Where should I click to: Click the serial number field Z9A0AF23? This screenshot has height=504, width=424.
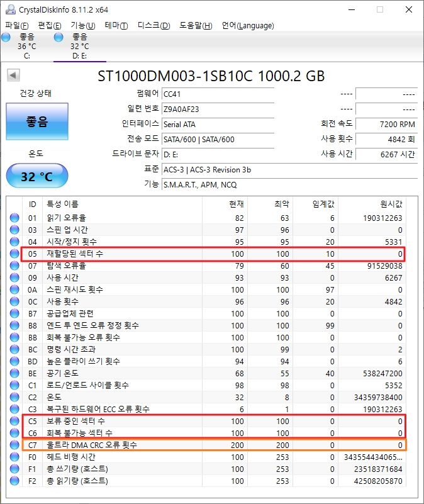pos(218,109)
